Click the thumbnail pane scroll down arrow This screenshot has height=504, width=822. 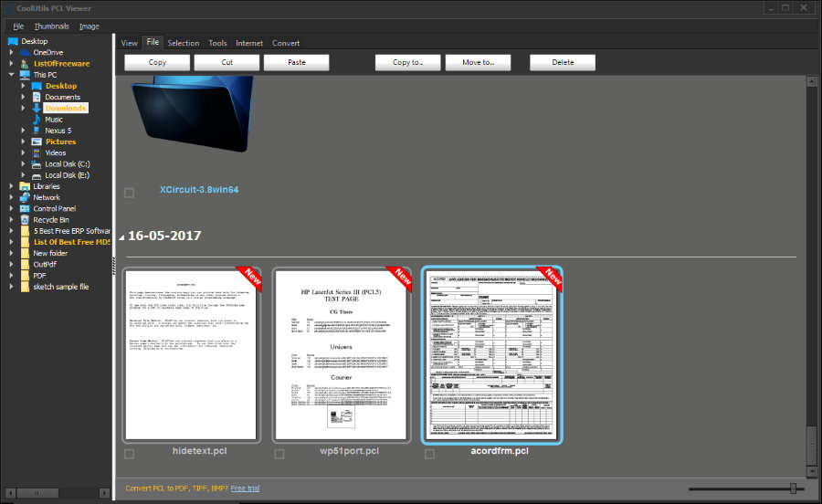tap(812, 471)
